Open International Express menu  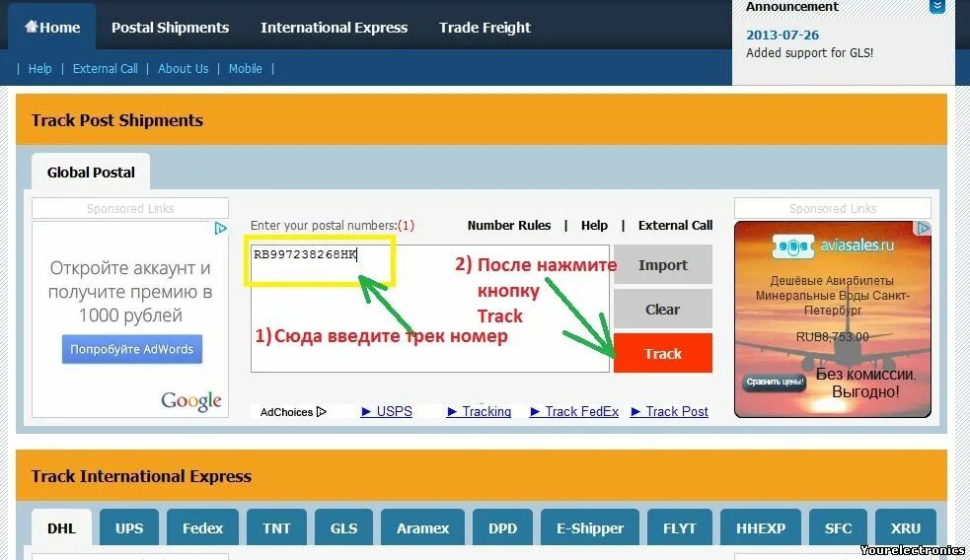[x=335, y=28]
